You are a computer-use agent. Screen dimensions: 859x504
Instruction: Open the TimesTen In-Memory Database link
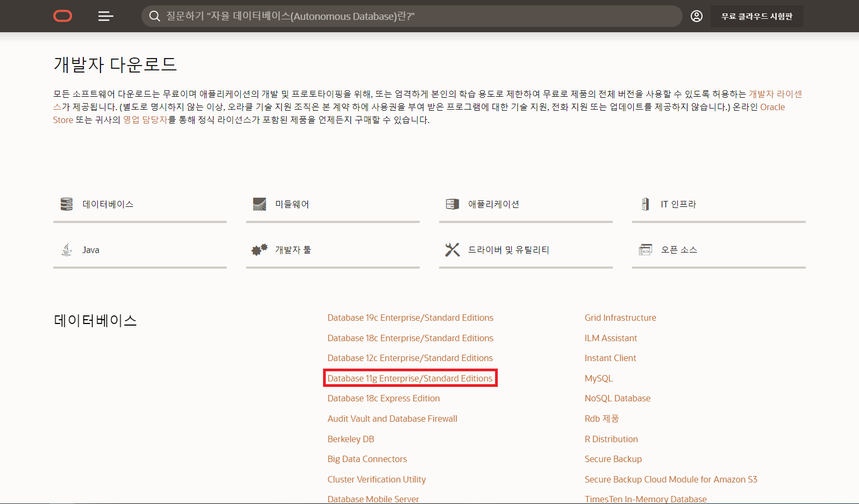(646, 499)
